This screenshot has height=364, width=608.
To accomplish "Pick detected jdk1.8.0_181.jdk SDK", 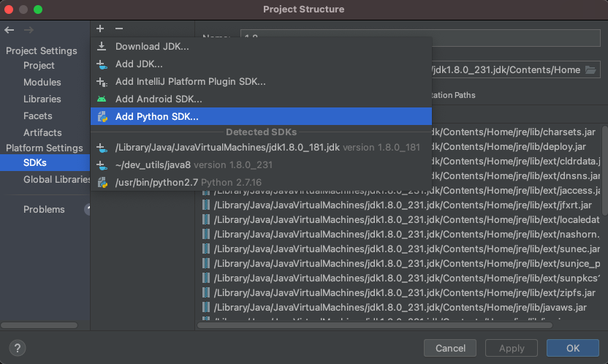I will click(261, 148).
